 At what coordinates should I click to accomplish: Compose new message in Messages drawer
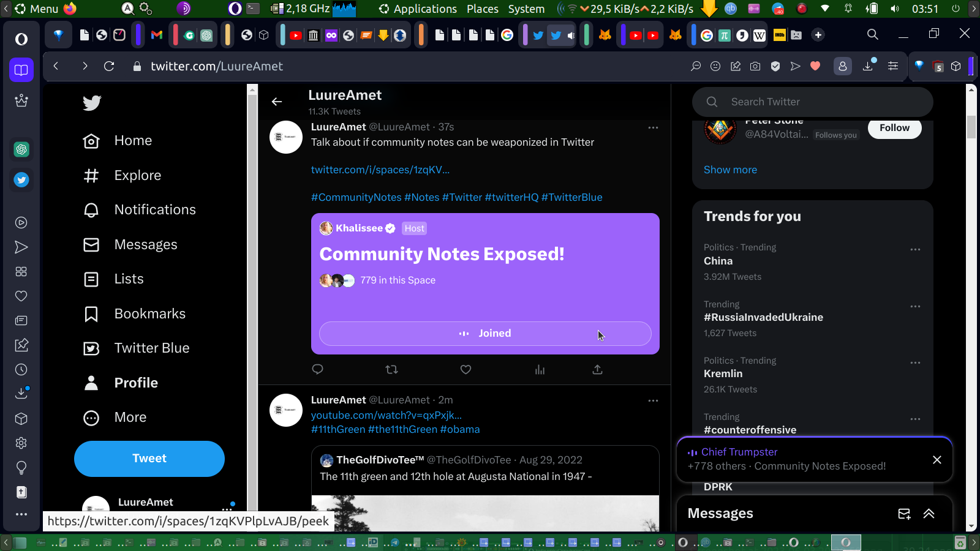(904, 514)
